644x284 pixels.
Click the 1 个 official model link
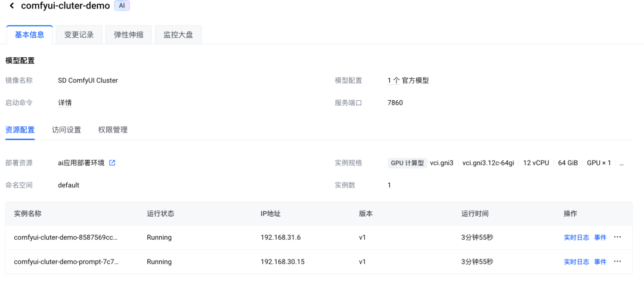click(x=394, y=81)
